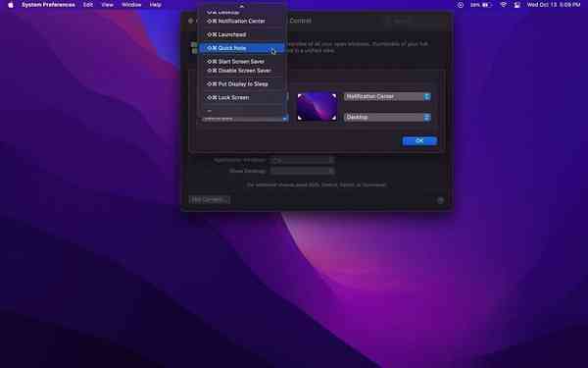Click the OK button
588x368 pixels.
419,140
